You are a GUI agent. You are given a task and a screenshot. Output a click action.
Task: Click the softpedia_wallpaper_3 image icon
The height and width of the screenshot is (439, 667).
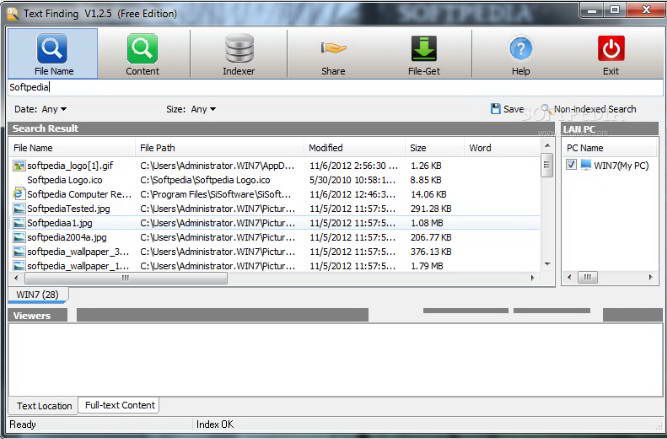(19, 252)
